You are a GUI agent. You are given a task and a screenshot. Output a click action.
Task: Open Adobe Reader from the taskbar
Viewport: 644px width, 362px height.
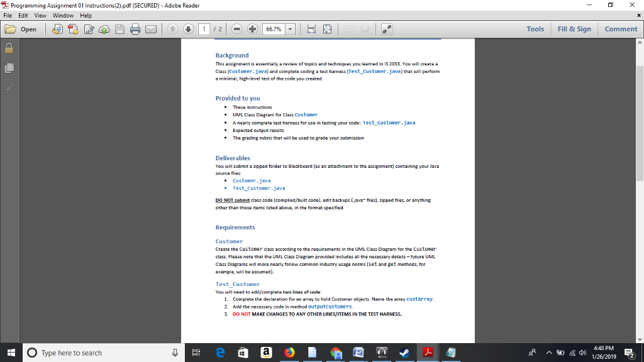coord(427,352)
